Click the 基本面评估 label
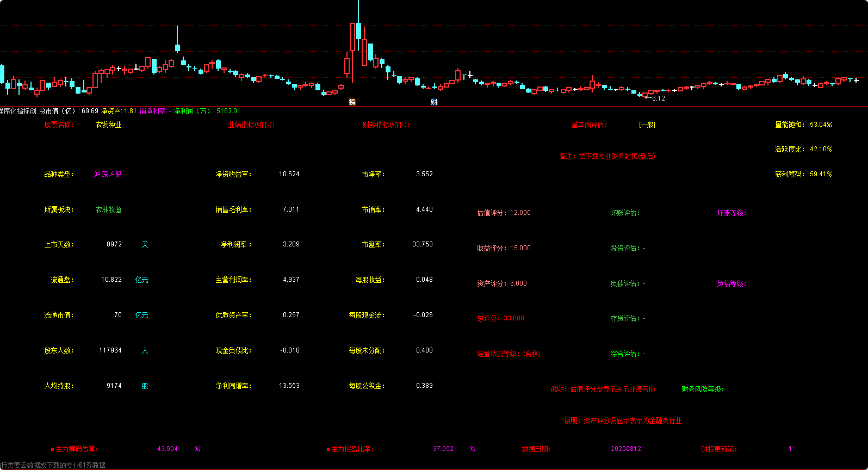 [x=588, y=125]
